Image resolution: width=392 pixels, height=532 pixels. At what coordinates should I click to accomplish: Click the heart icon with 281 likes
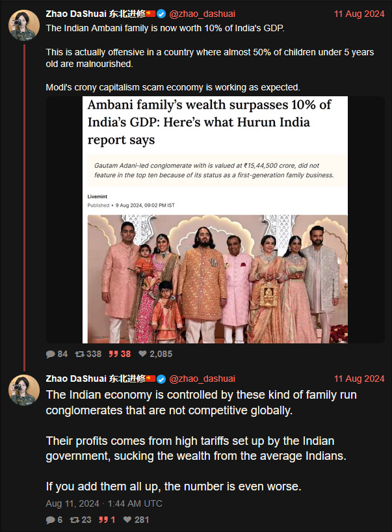[x=127, y=520]
